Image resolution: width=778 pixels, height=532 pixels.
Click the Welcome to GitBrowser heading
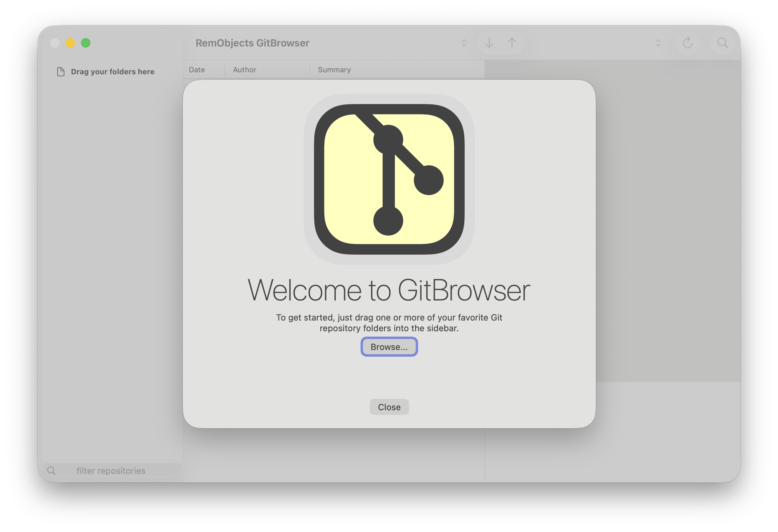coord(389,290)
